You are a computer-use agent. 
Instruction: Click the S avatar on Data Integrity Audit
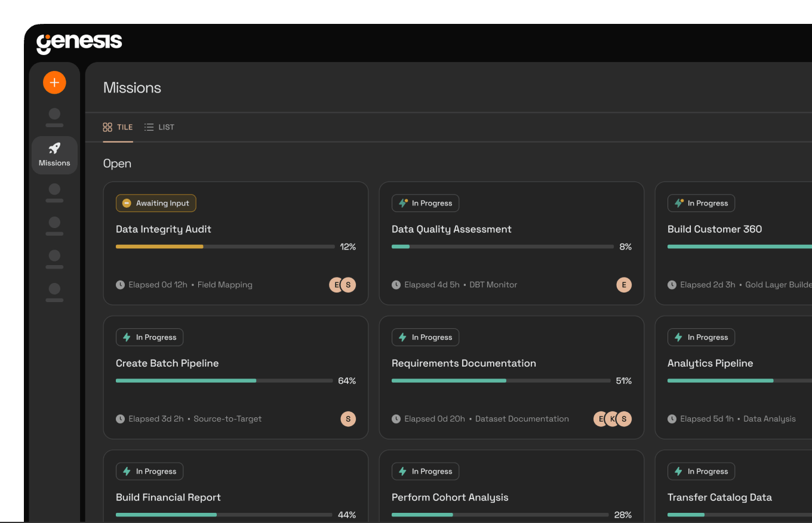(x=348, y=285)
